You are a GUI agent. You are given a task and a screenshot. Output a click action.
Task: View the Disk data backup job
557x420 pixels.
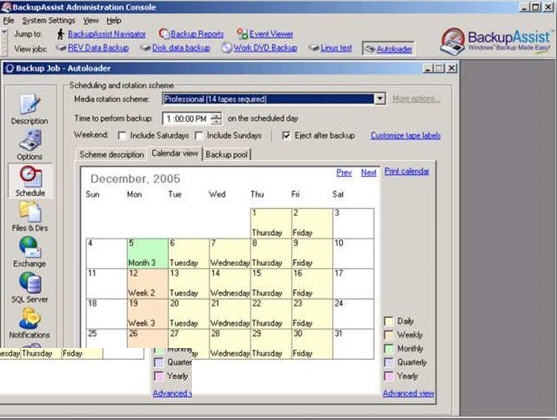click(x=181, y=48)
